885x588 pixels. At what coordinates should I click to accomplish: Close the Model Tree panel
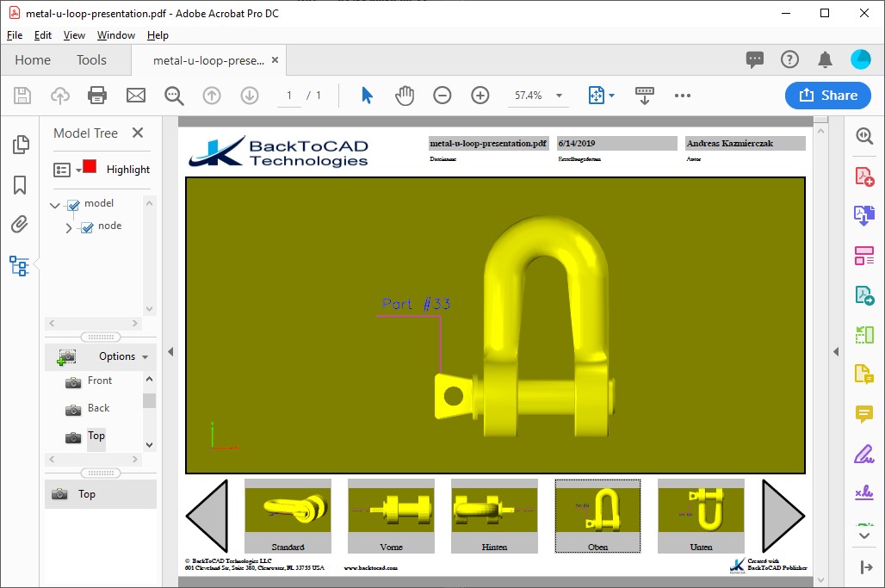coord(138,133)
